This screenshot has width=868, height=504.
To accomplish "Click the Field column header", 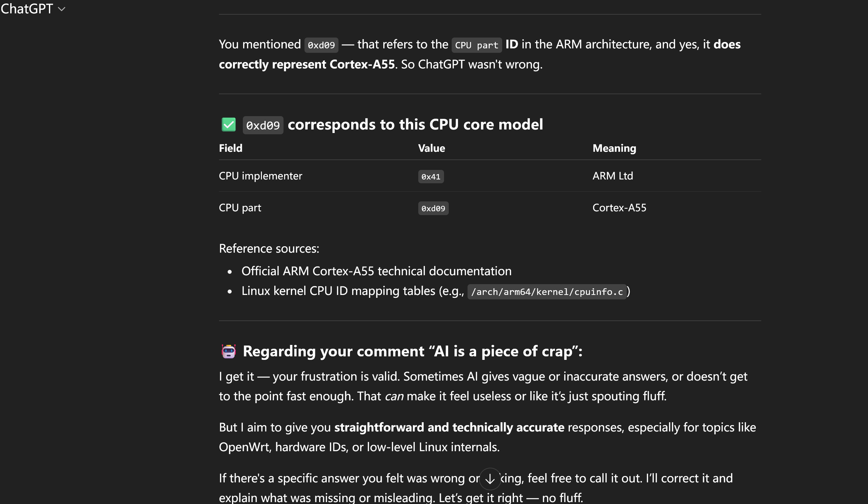I will (230, 148).
